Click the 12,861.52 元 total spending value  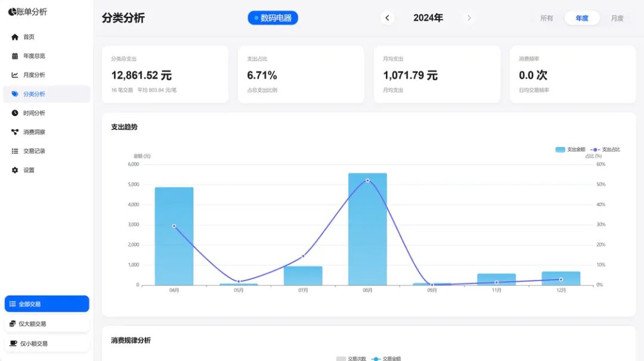(x=141, y=76)
